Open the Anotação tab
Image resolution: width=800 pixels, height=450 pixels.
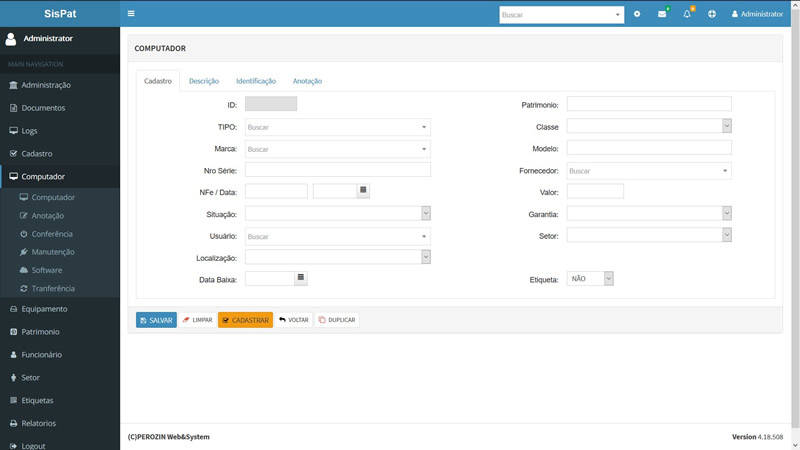point(307,81)
